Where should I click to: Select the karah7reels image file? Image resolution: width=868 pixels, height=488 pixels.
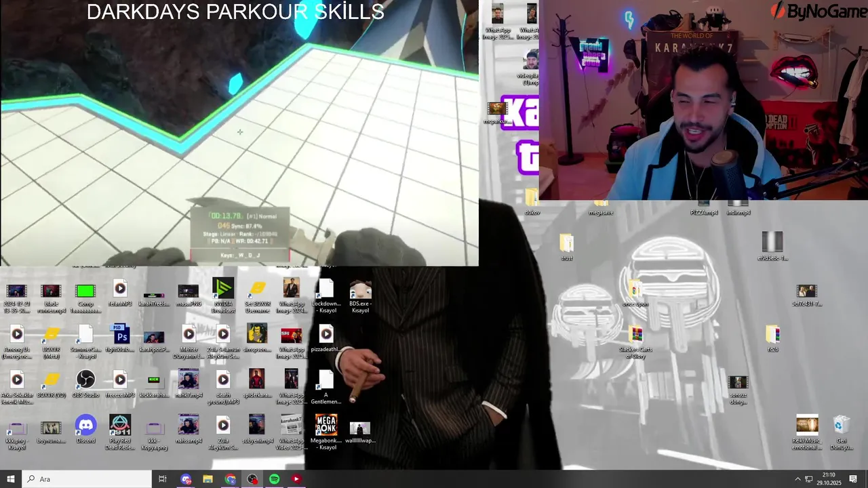pos(154,296)
